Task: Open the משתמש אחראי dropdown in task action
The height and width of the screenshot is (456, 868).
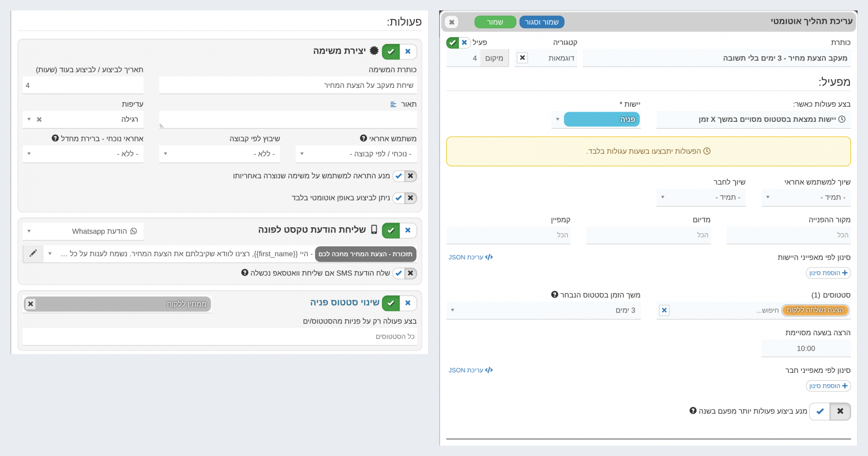Action: pos(356,154)
